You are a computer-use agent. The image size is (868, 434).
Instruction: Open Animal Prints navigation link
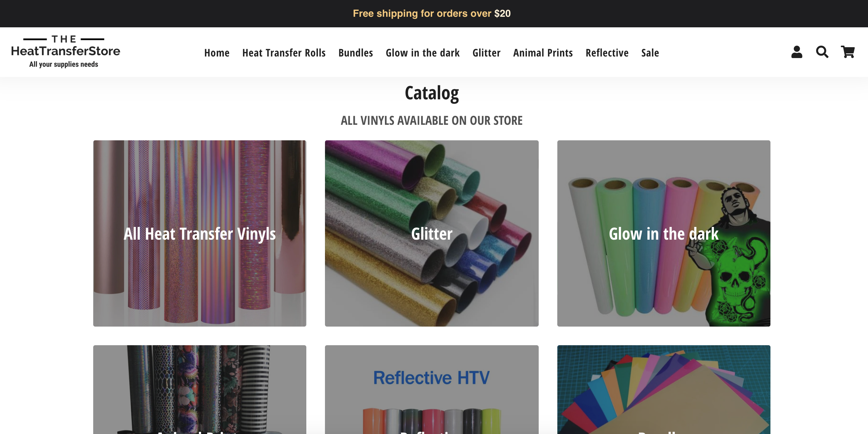[x=543, y=53]
